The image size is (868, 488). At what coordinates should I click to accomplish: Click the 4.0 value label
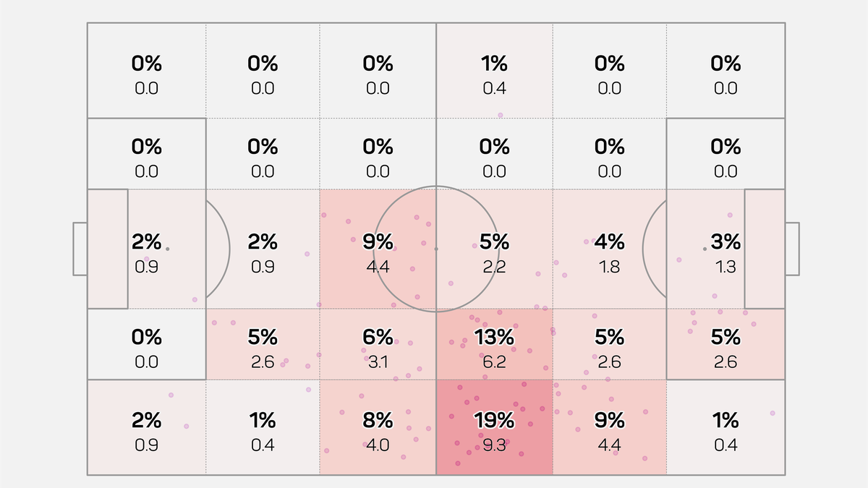pyautogui.click(x=378, y=445)
